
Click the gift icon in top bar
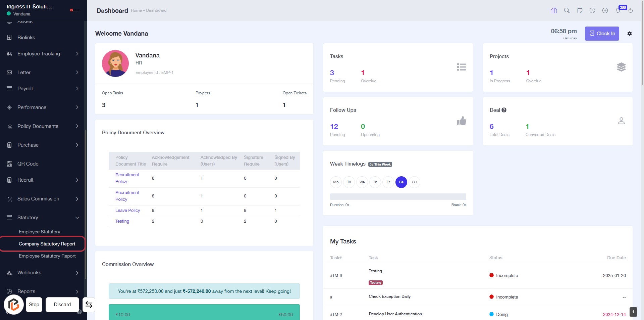[x=554, y=10]
